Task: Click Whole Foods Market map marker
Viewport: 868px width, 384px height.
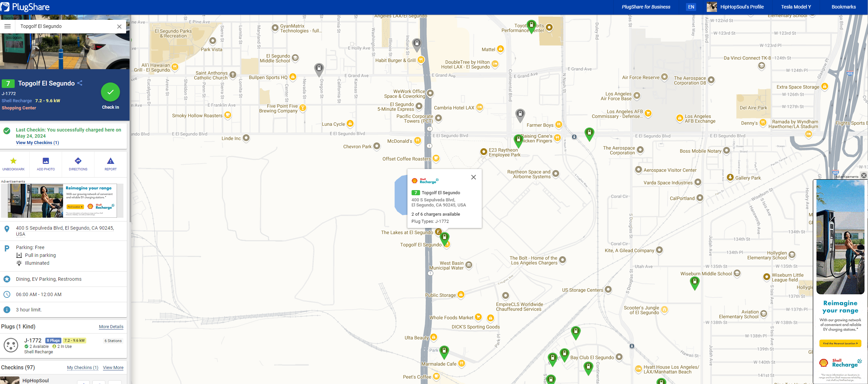Action: point(478,317)
